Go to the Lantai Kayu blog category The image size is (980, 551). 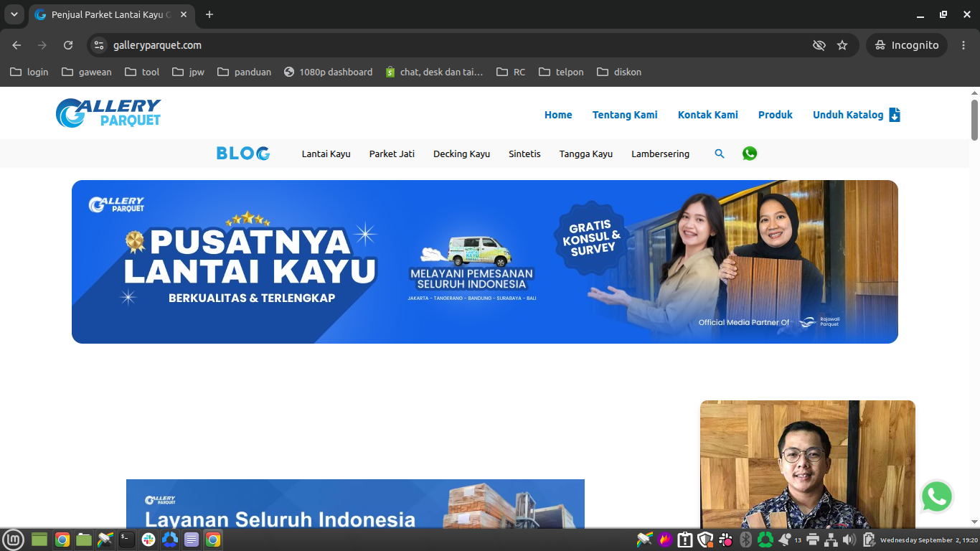tap(326, 154)
